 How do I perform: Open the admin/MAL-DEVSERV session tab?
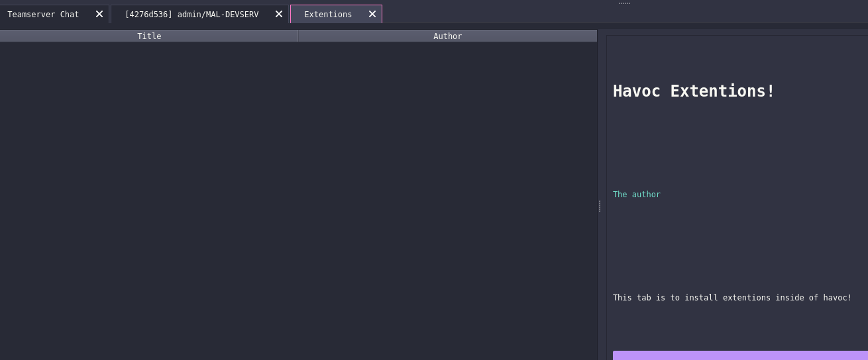click(191, 14)
